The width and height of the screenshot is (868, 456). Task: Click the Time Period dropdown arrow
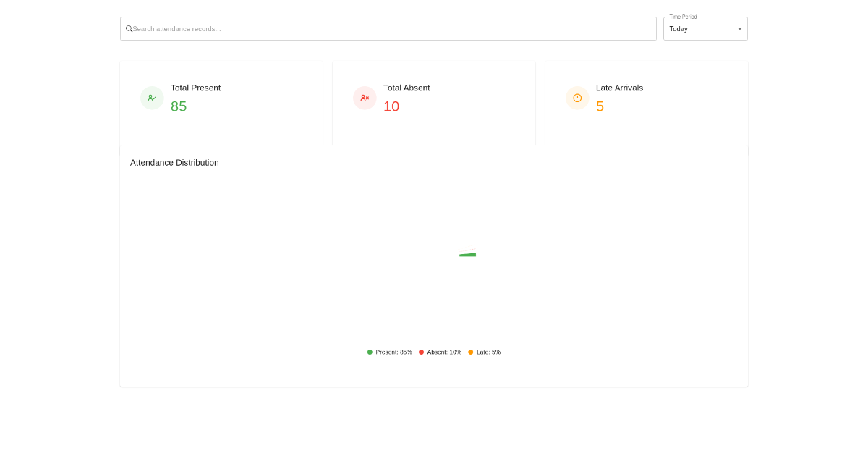tap(739, 29)
